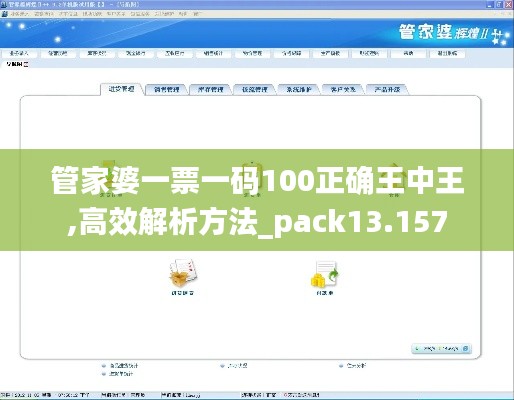Select the 产品升级 tab

pos(387,89)
